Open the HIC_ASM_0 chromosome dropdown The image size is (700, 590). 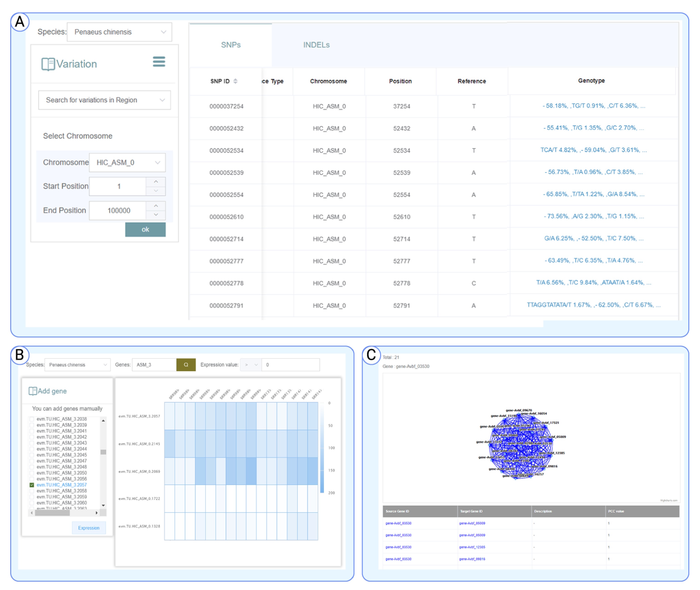point(127,163)
